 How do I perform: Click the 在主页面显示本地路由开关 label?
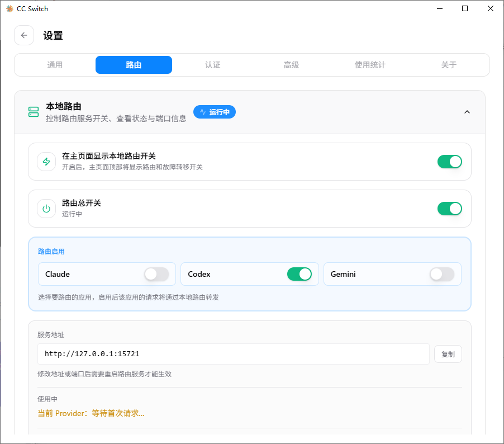point(108,156)
